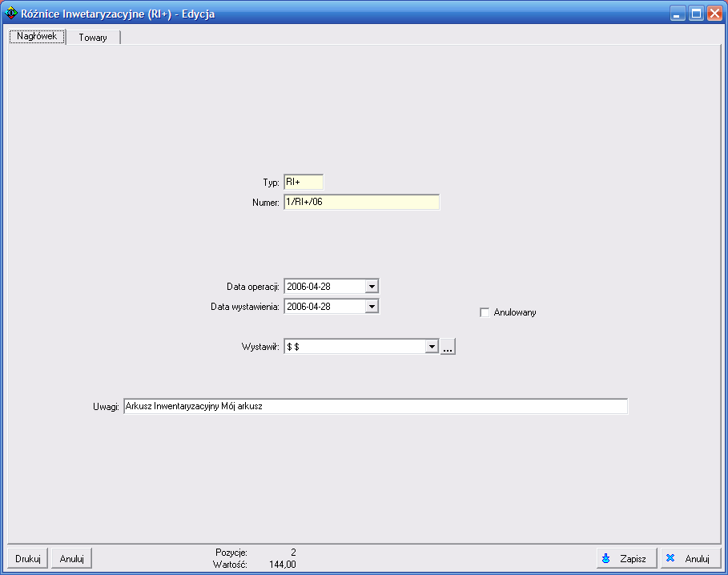Switch to the Towary tab
The width and height of the screenshot is (728, 575).
[x=93, y=38]
